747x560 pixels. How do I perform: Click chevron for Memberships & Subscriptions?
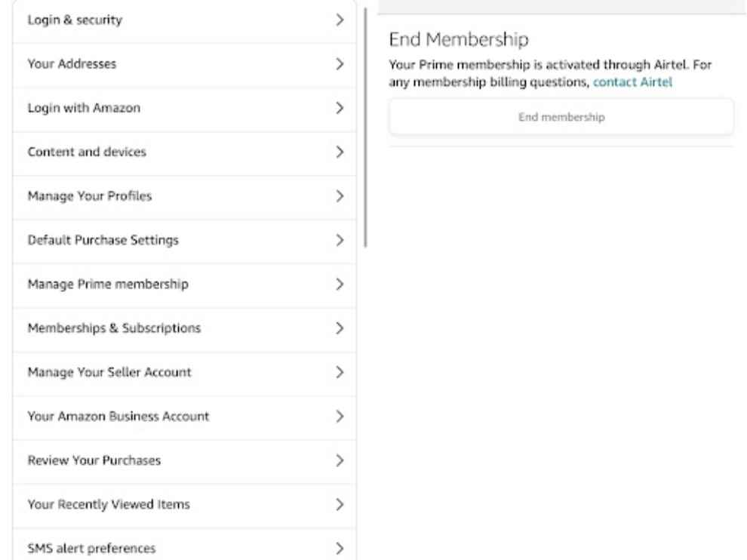pos(340,328)
